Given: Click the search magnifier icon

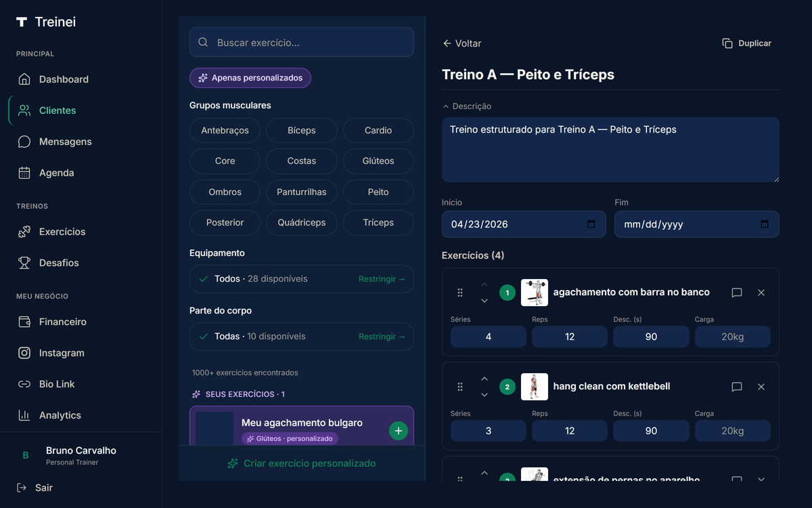Looking at the screenshot, I should click(x=203, y=42).
